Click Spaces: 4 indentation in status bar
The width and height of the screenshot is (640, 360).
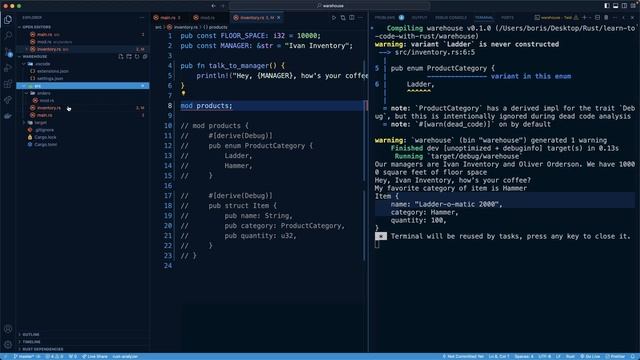tap(524, 357)
